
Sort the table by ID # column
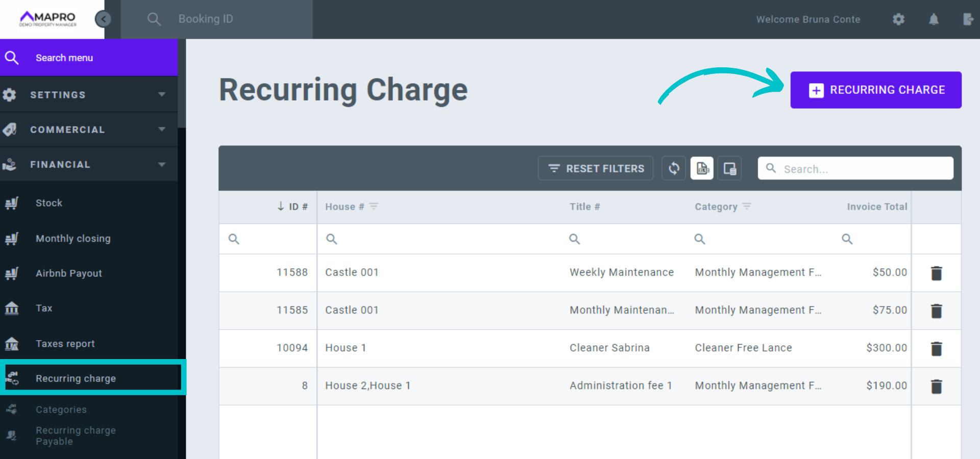coord(293,207)
